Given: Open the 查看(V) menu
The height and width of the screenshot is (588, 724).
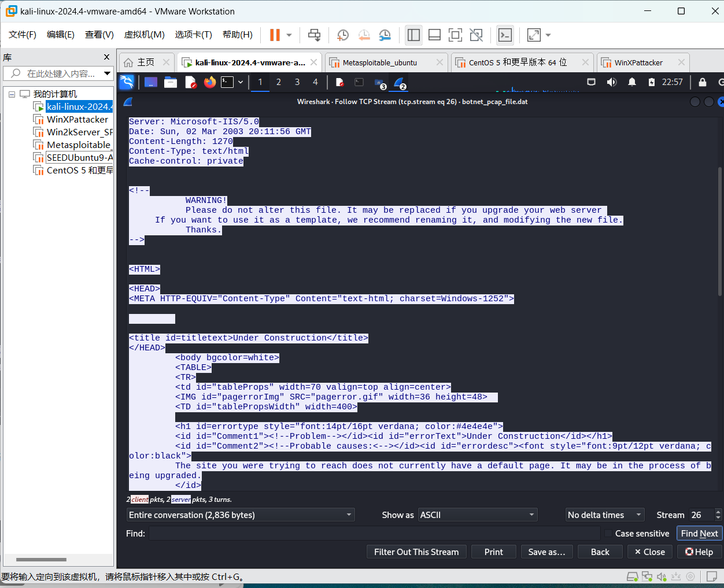Looking at the screenshot, I should 99,35.
